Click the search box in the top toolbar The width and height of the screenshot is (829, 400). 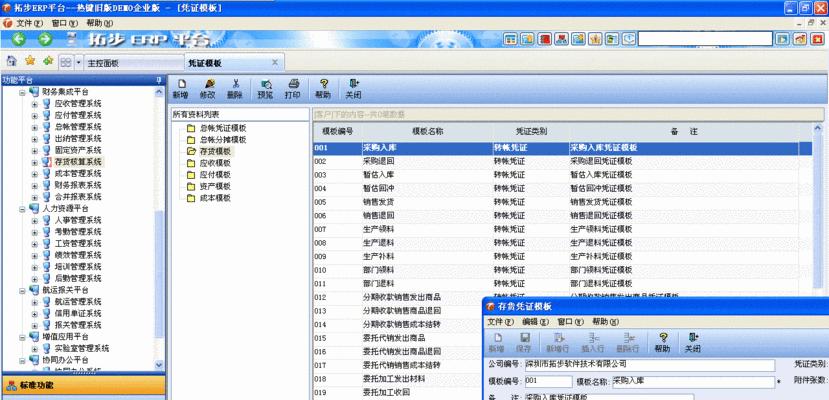pyautogui.click(x=705, y=39)
